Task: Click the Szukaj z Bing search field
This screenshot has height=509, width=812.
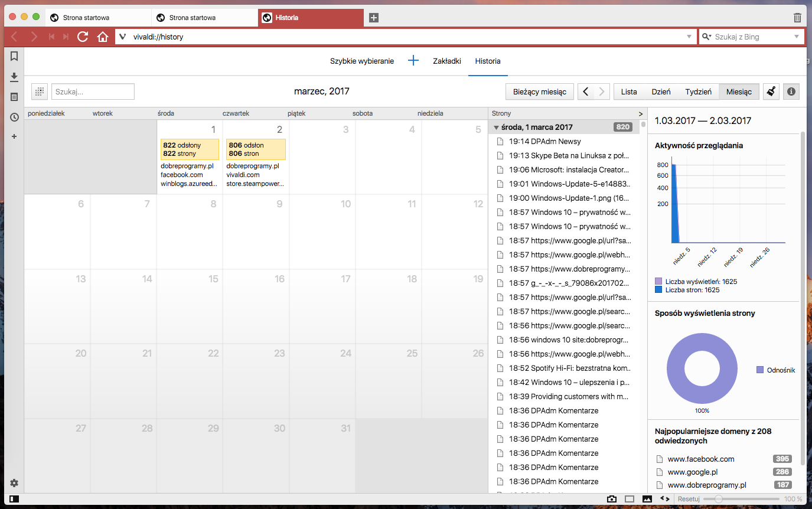Action: (x=751, y=37)
